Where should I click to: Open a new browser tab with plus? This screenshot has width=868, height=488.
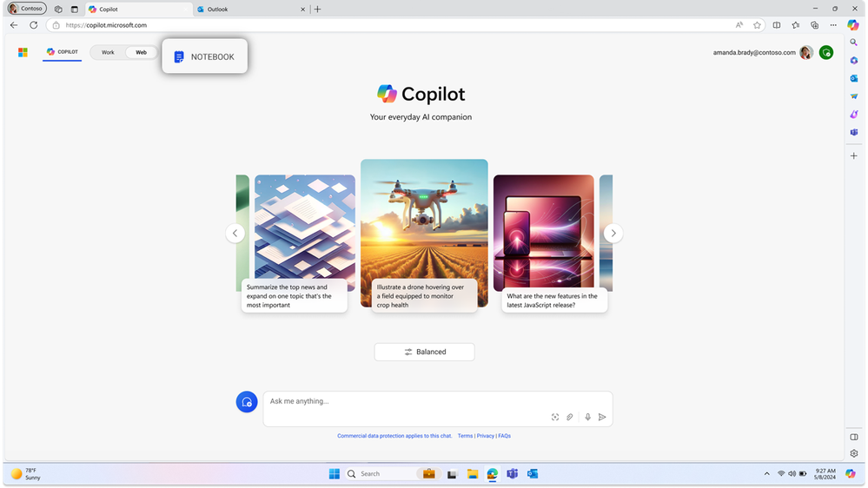pyautogui.click(x=318, y=10)
